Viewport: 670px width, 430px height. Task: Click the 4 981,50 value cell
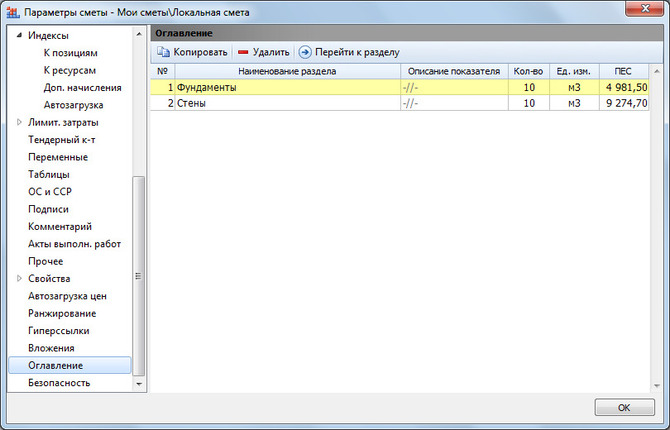(624, 87)
